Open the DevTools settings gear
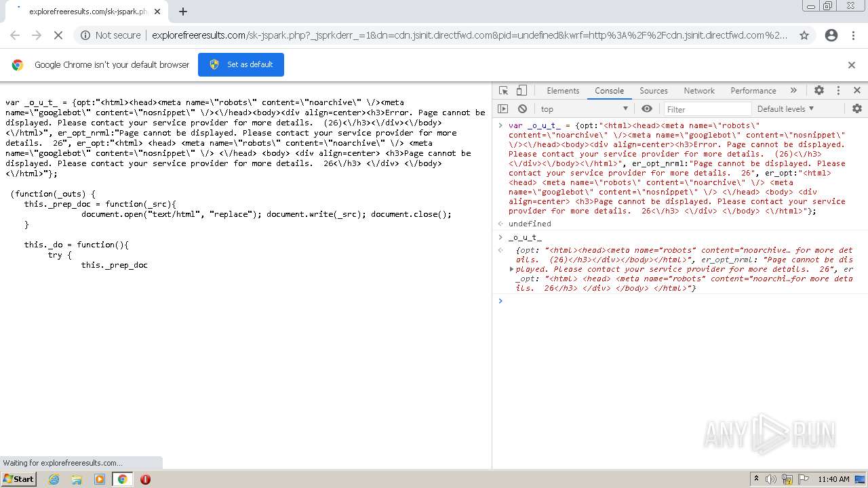Image resolution: width=868 pixels, height=488 pixels. (819, 90)
